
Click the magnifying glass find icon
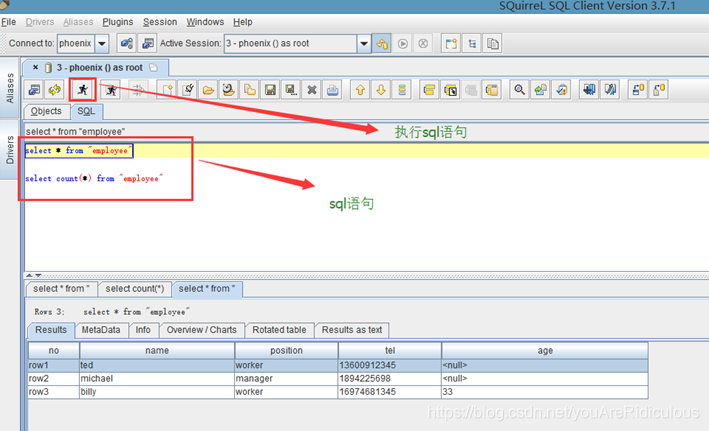click(x=520, y=90)
